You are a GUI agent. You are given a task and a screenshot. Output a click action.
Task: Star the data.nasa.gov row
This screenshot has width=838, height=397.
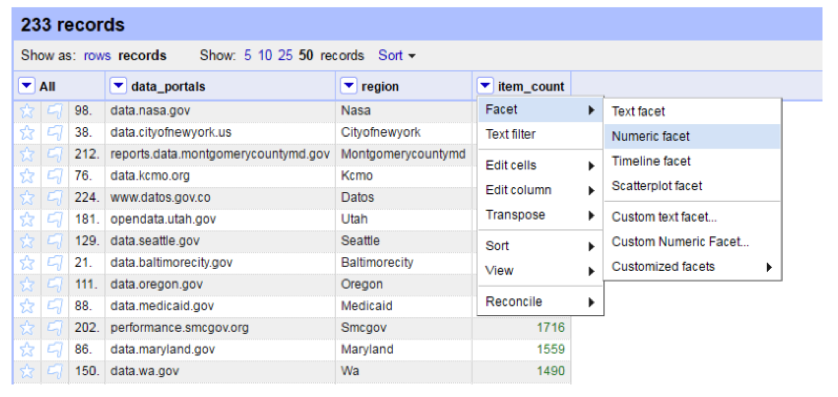coord(27,111)
